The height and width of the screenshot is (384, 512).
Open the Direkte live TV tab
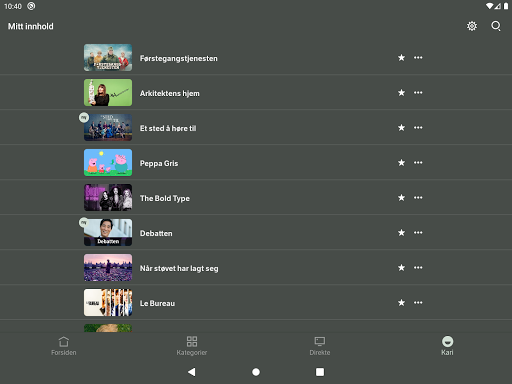click(320, 346)
